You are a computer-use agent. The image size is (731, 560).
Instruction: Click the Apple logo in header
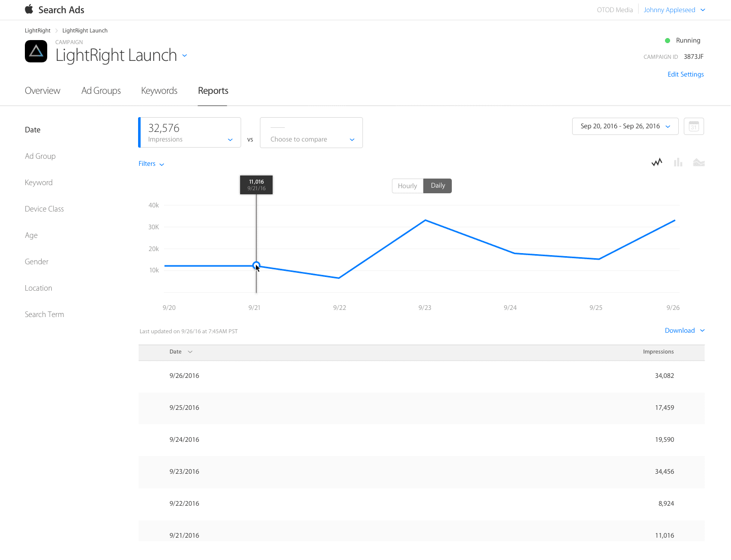click(29, 9)
